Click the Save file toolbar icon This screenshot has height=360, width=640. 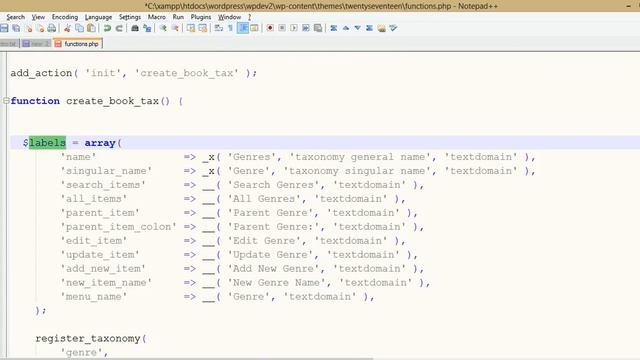(x=4, y=28)
